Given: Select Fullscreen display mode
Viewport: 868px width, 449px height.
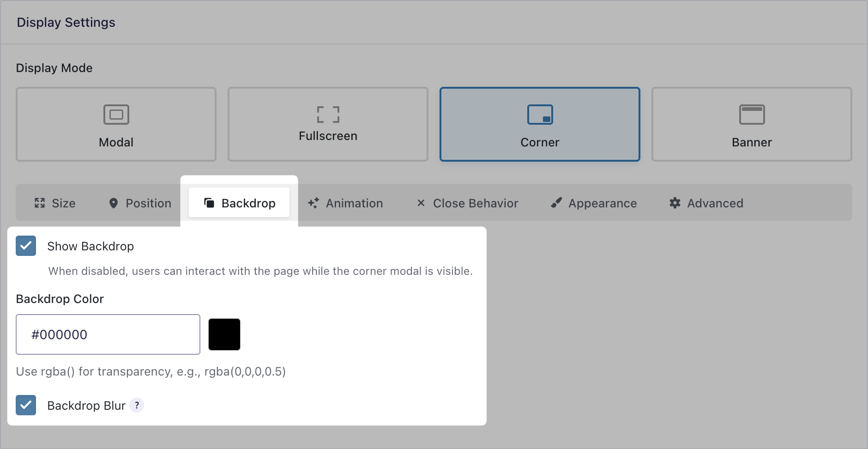Looking at the screenshot, I should point(328,124).
